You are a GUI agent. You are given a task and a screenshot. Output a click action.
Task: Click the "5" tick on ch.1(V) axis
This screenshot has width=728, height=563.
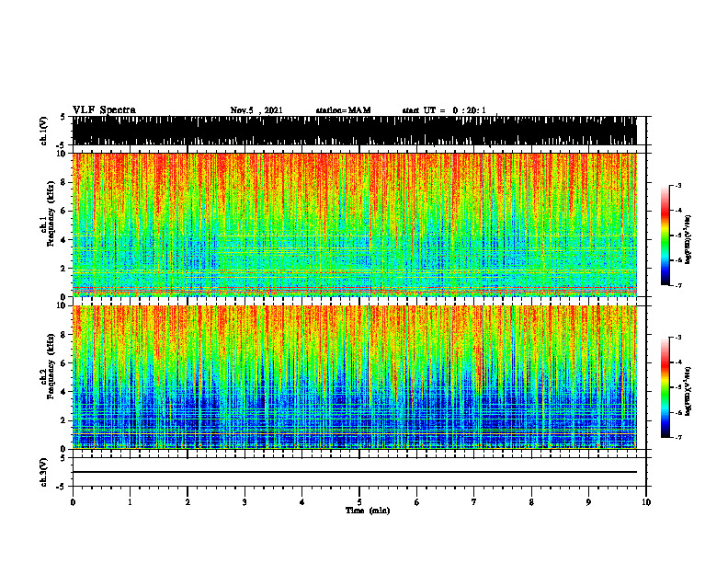point(63,117)
